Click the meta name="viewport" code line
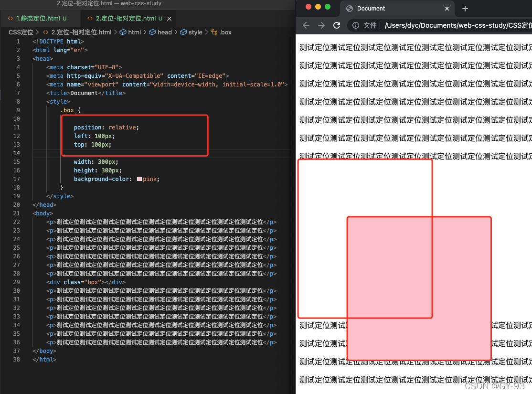The image size is (532, 394). coord(167,85)
